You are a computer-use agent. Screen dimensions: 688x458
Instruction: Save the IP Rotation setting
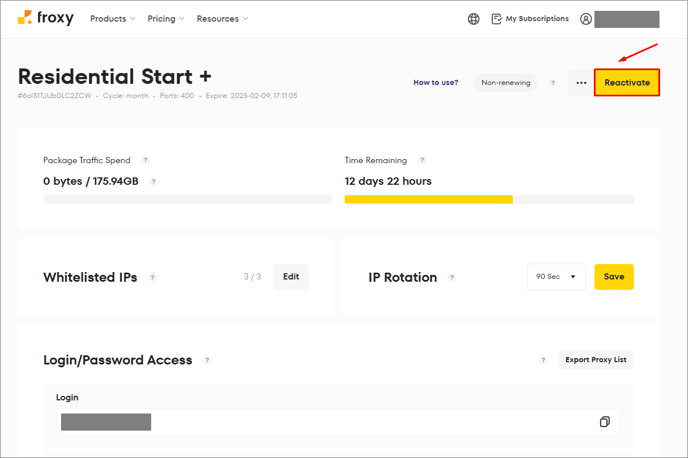[614, 277]
